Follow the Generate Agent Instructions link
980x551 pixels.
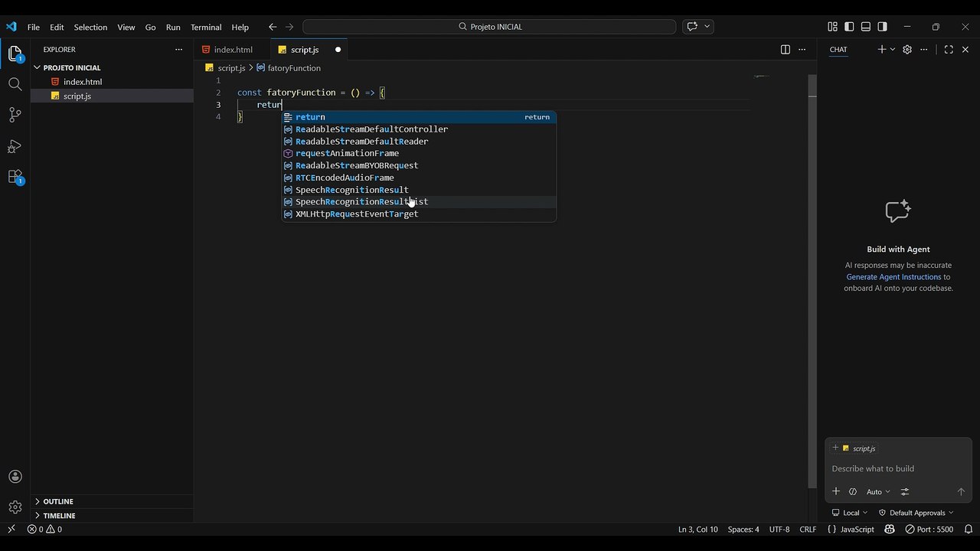(x=893, y=277)
